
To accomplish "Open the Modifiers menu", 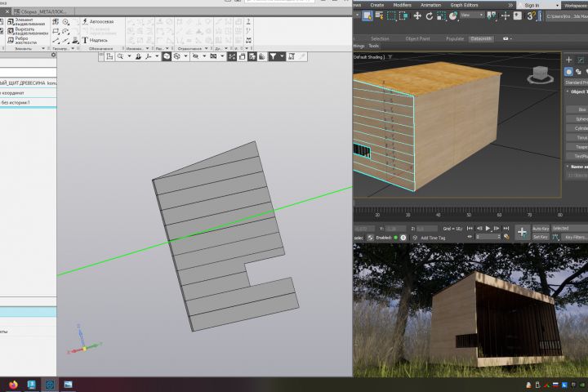I will 402,5.
